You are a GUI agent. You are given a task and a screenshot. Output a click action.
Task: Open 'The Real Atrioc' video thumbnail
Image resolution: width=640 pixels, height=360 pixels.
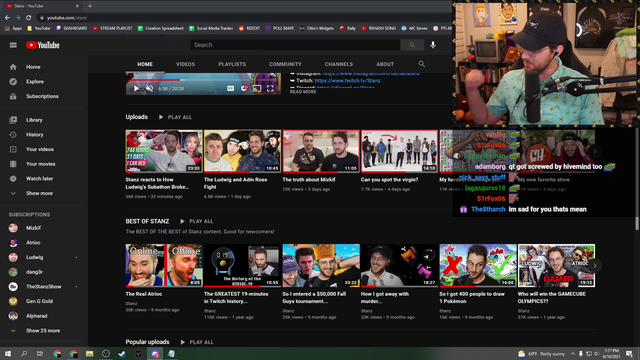(x=164, y=265)
